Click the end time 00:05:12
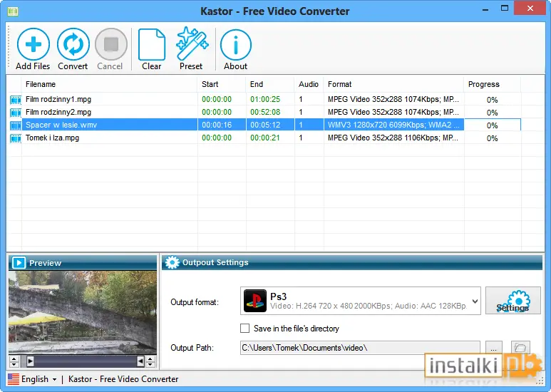 (265, 125)
